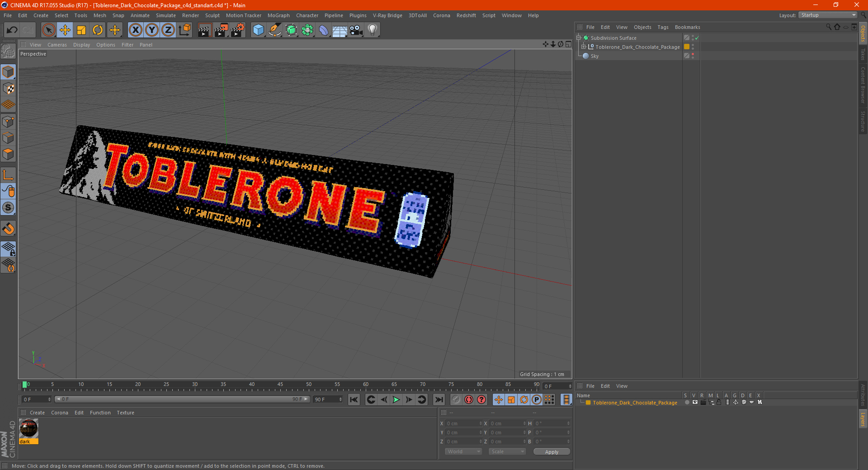This screenshot has width=868, height=470.
Task: Add Subdivision Surface generator icon
Action: tap(291, 30)
